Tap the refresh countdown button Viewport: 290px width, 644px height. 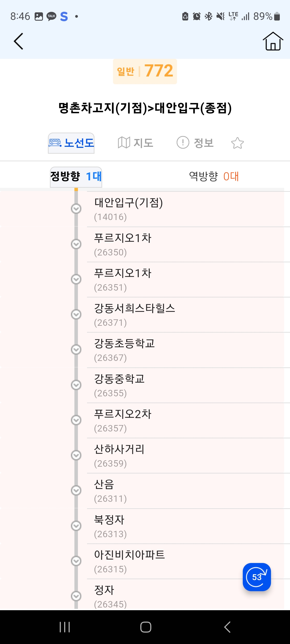(256, 577)
